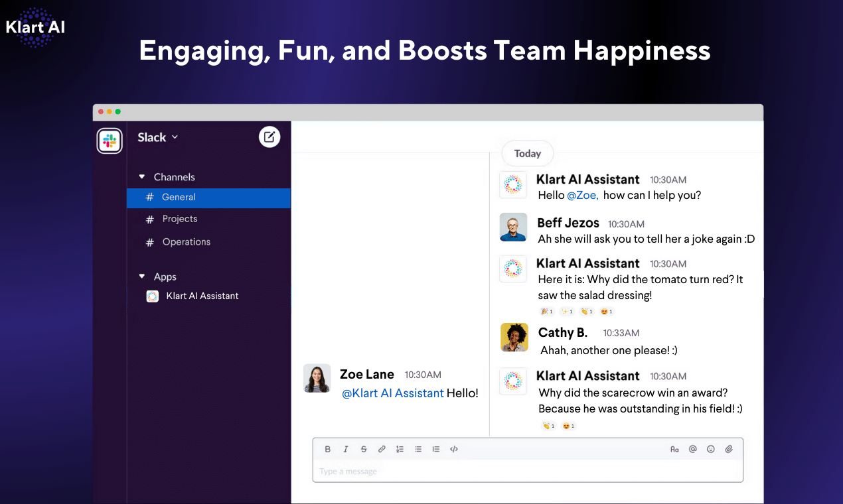
Task: Open the emoji picker in the composer
Action: click(710, 449)
